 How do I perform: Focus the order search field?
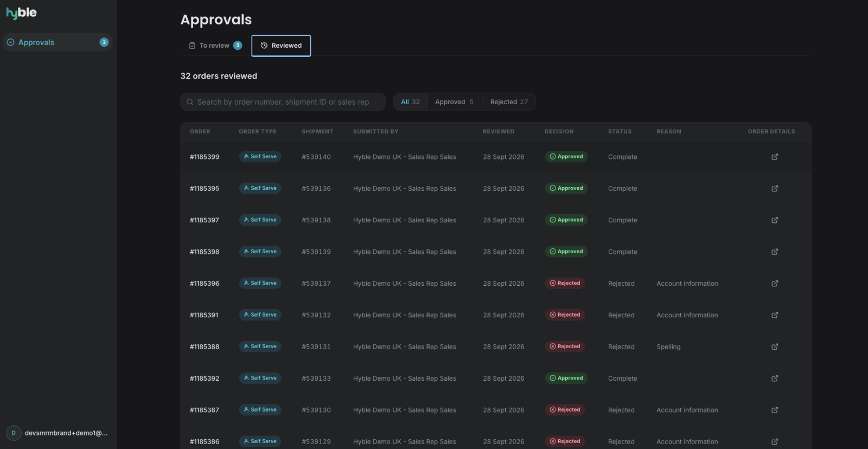[x=283, y=102]
